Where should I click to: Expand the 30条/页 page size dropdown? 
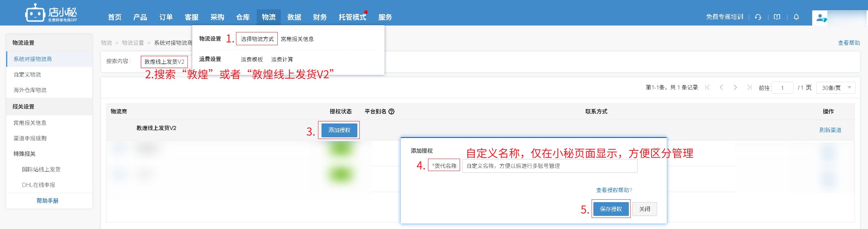click(x=836, y=88)
